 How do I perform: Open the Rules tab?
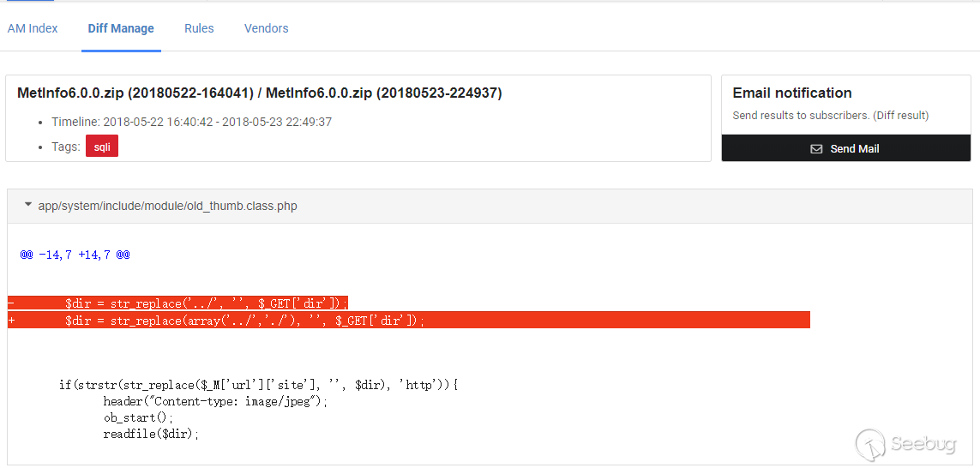point(199,28)
